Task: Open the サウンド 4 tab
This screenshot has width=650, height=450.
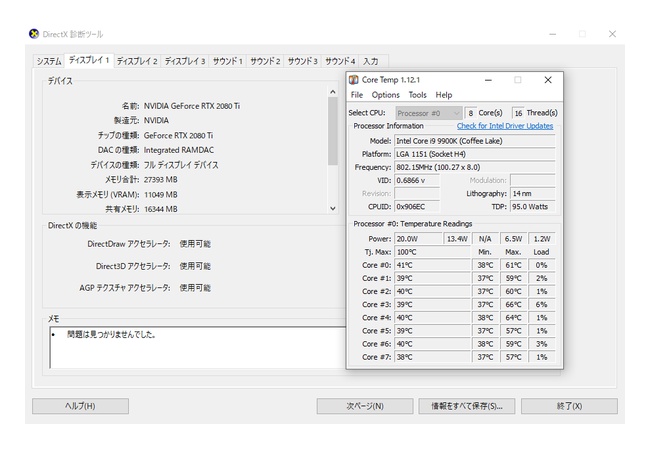Action: [x=340, y=61]
